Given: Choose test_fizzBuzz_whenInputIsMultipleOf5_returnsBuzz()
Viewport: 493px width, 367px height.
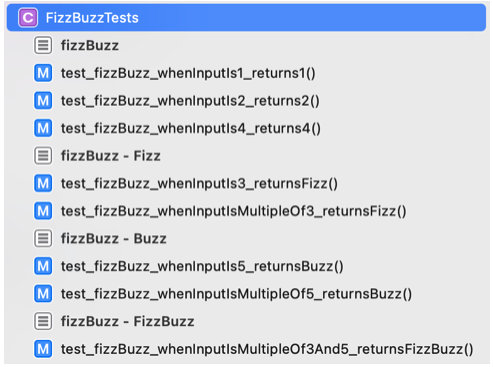Looking at the screenshot, I should pos(236,294).
